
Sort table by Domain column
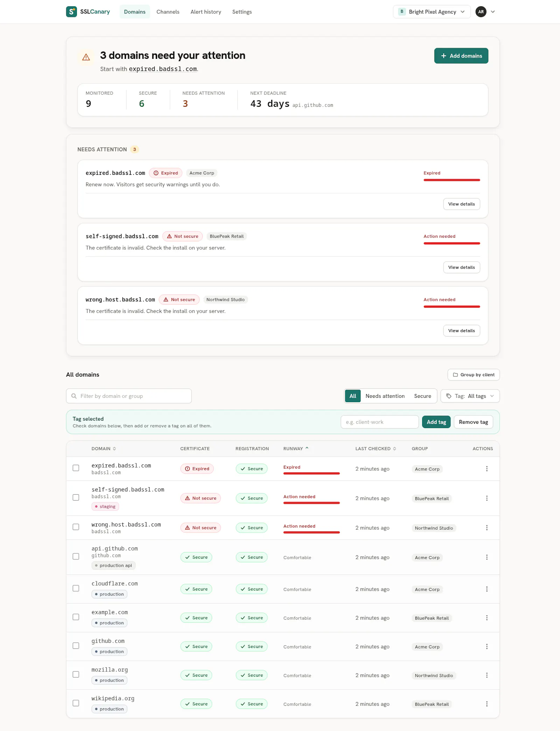[104, 449]
